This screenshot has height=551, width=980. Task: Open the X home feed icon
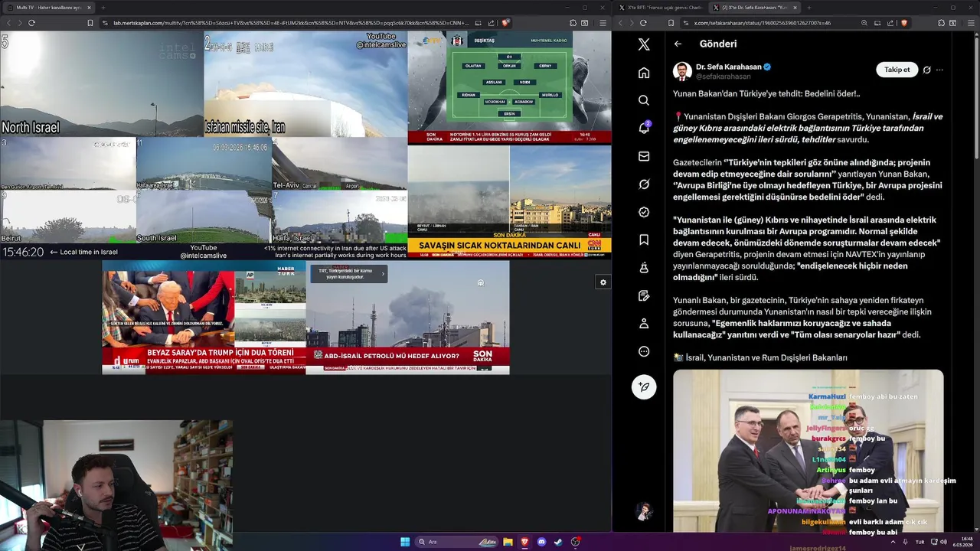coord(644,73)
